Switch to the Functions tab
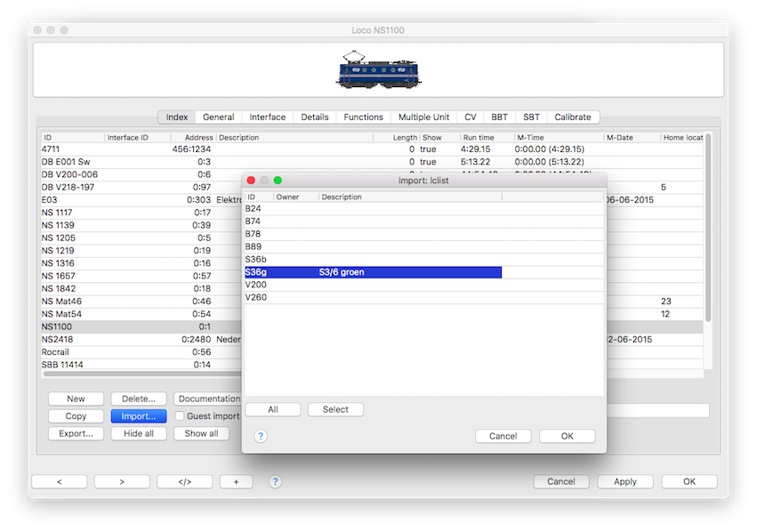757x532 pixels. 363,117
